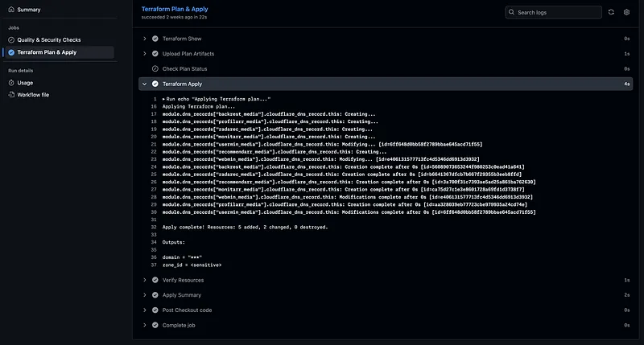Screen dimensions: 644x345
Task: Open the Quality & Security Checks job
Action: tap(50, 39)
